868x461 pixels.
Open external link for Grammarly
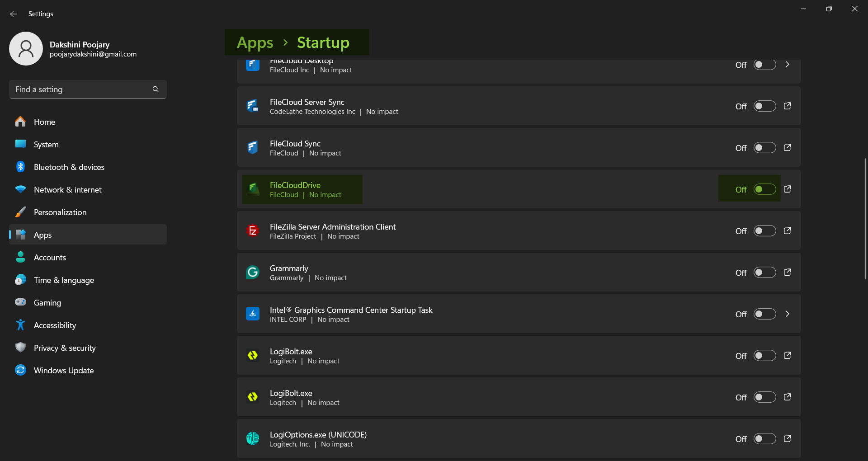(788, 272)
